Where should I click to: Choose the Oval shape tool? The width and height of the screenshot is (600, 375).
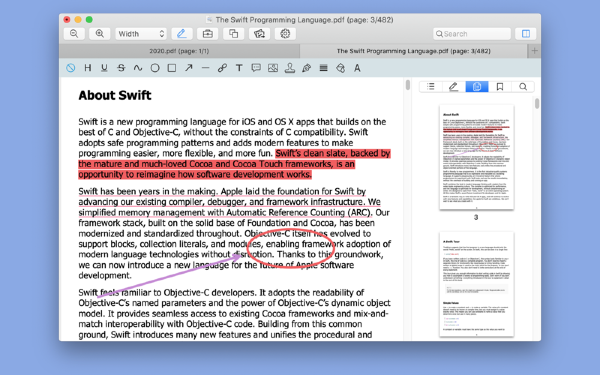(x=155, y=68)
